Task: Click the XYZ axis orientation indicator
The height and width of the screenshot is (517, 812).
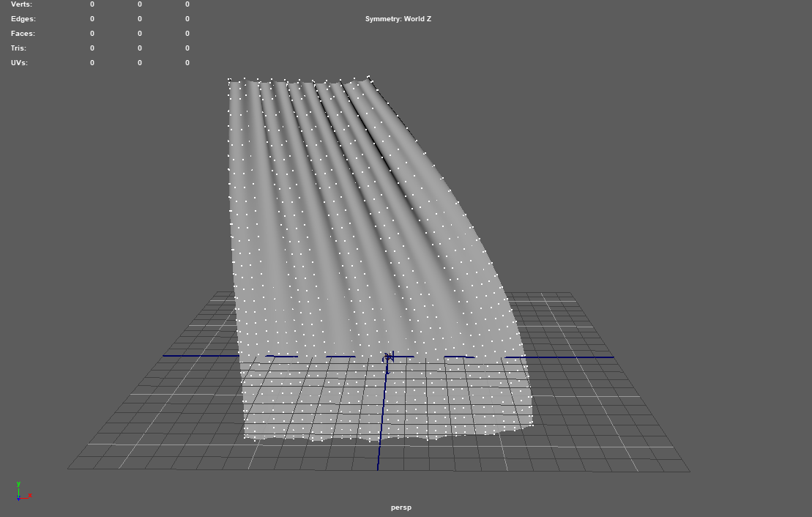Action: point(23,491)
